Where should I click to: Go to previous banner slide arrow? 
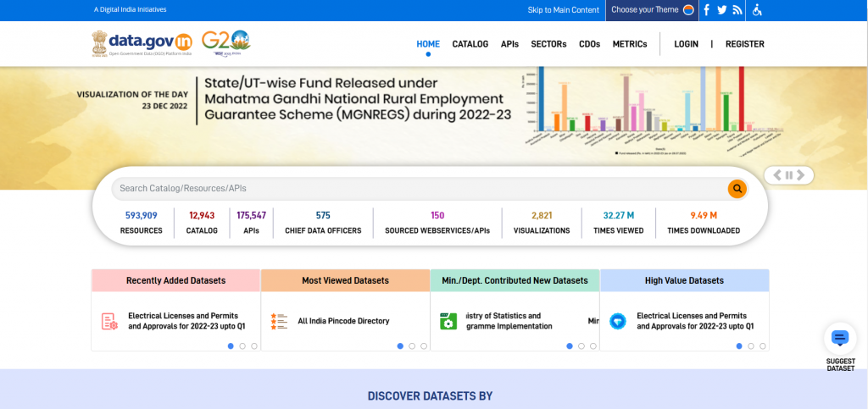pyautogui.click(x=777, y=175)
